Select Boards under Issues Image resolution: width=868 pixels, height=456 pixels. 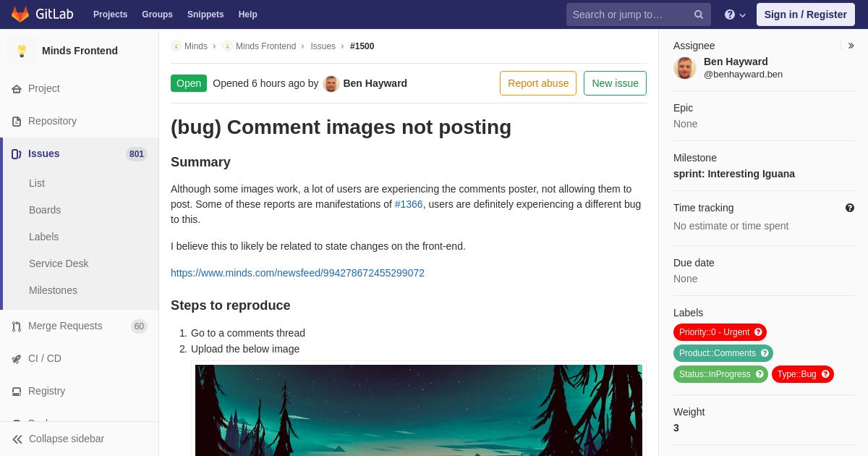[45, 210]
